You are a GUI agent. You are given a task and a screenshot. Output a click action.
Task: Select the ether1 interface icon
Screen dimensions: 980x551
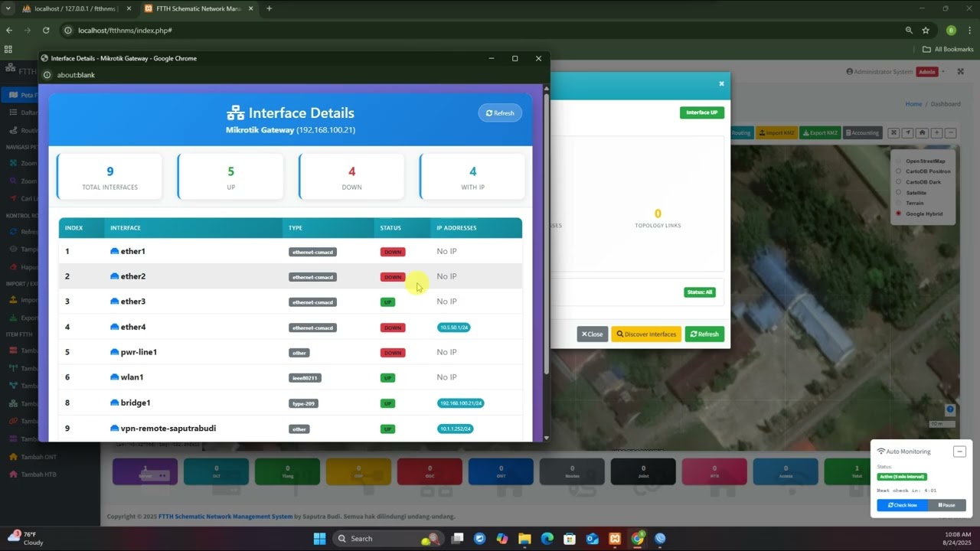click(114, 251)
